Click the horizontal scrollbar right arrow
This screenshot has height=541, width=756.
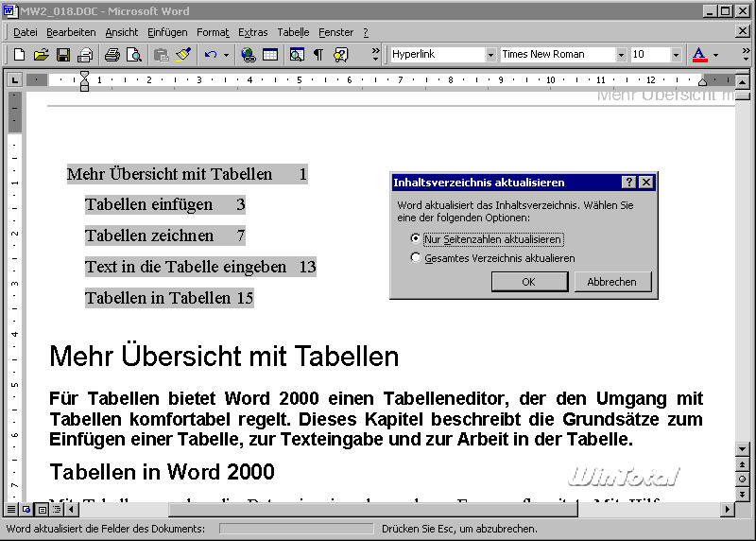[728, 509]
